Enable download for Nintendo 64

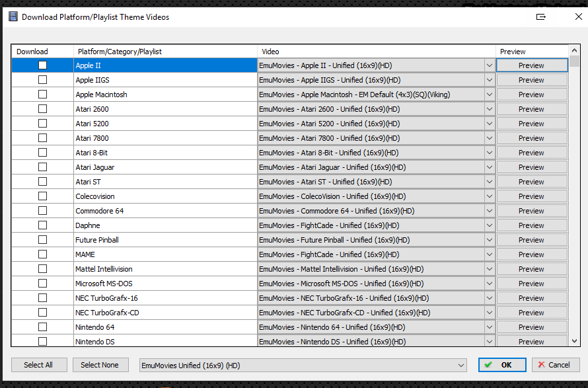(x=43, y=327)
